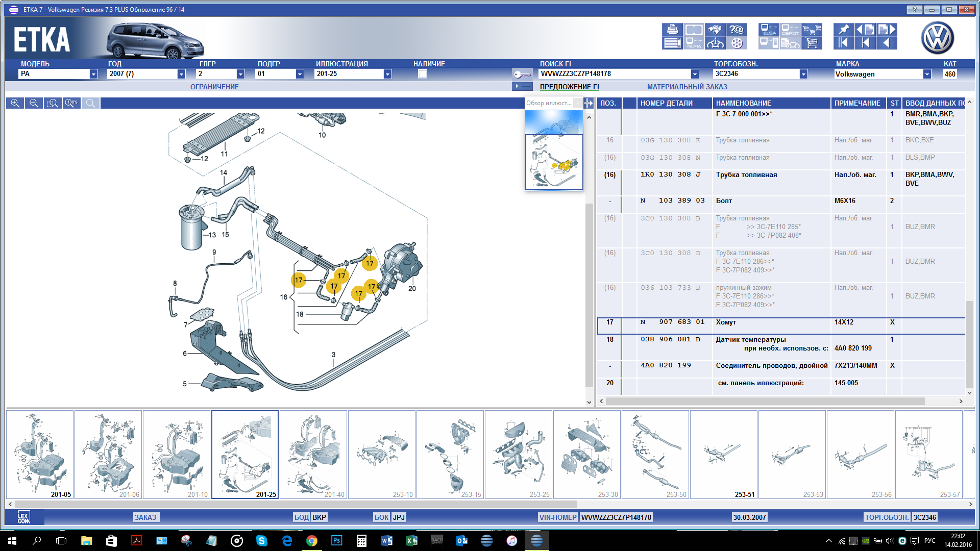The image size is (980, 551).
Task: Jump to first page navigation icon
Action: [x=844, y=43]
